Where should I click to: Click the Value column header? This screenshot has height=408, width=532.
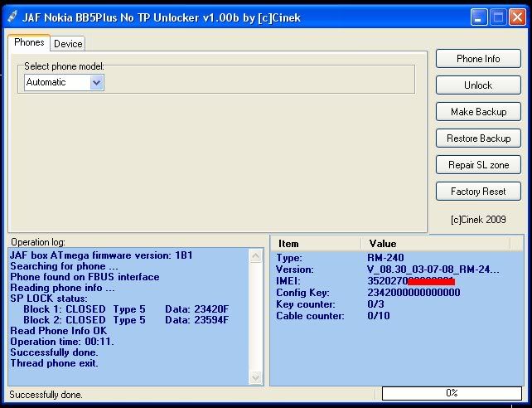435,244
